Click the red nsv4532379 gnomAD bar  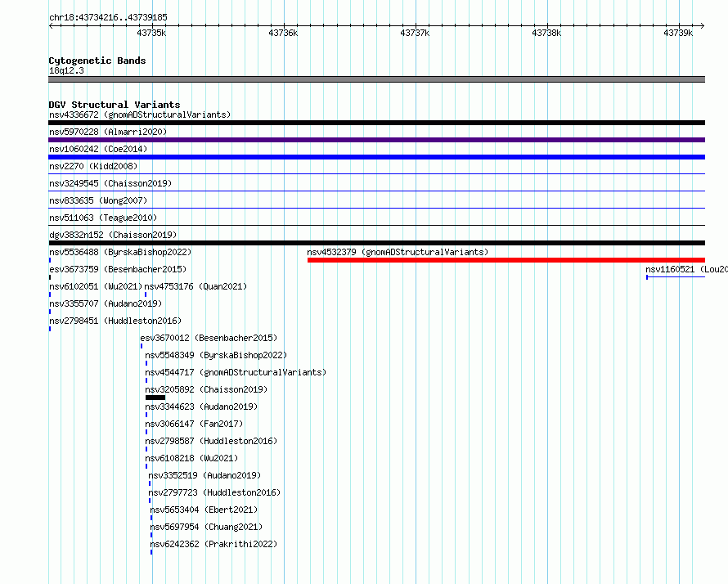coord(506,260)
